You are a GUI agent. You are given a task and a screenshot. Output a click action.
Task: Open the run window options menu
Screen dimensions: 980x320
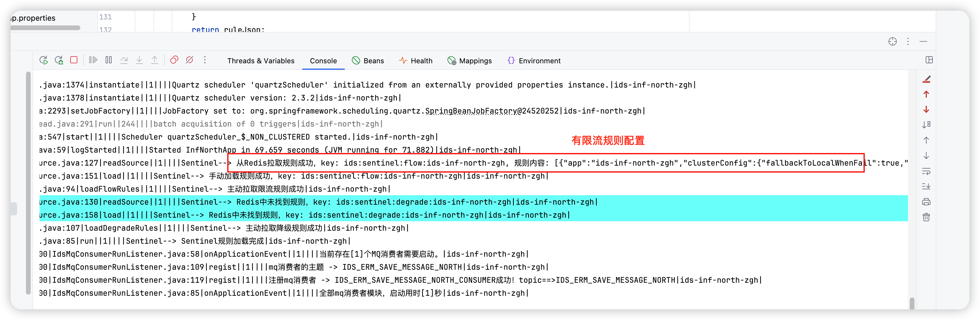[x=909, y=42]
